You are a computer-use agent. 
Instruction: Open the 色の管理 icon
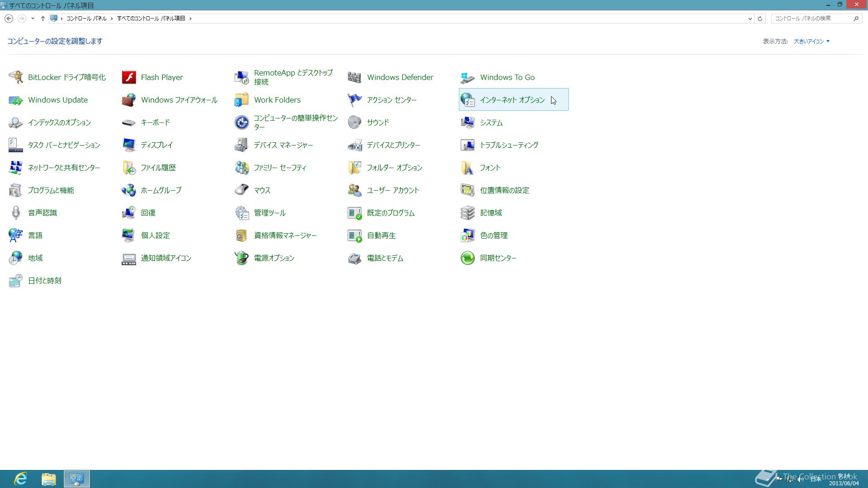click(468, 235)
